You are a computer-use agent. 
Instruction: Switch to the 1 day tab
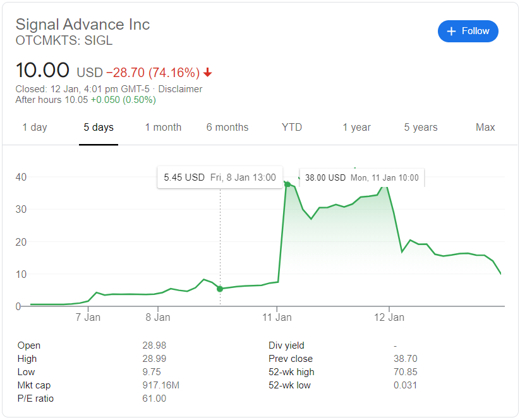click(35, 128)
